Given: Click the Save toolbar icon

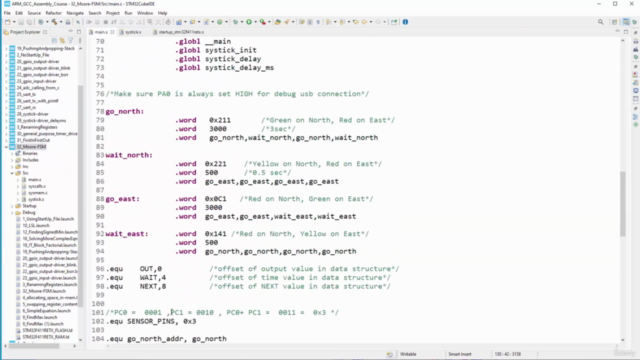Looking at the screenshot, I should [x=21, y=22].
